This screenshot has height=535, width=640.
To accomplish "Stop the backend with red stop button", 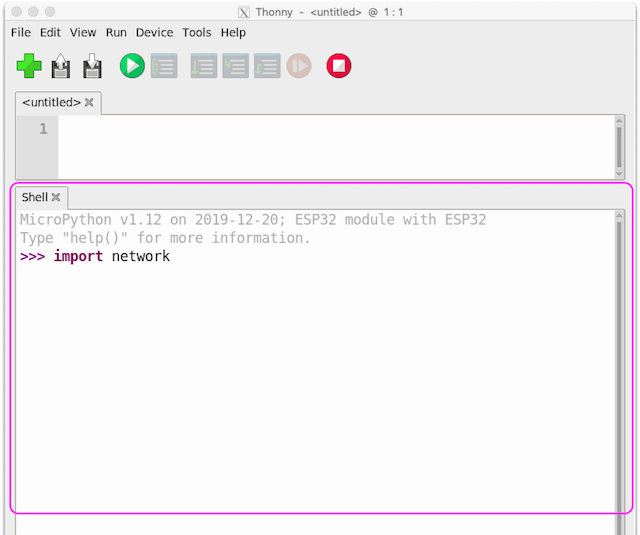I will 339,66.
